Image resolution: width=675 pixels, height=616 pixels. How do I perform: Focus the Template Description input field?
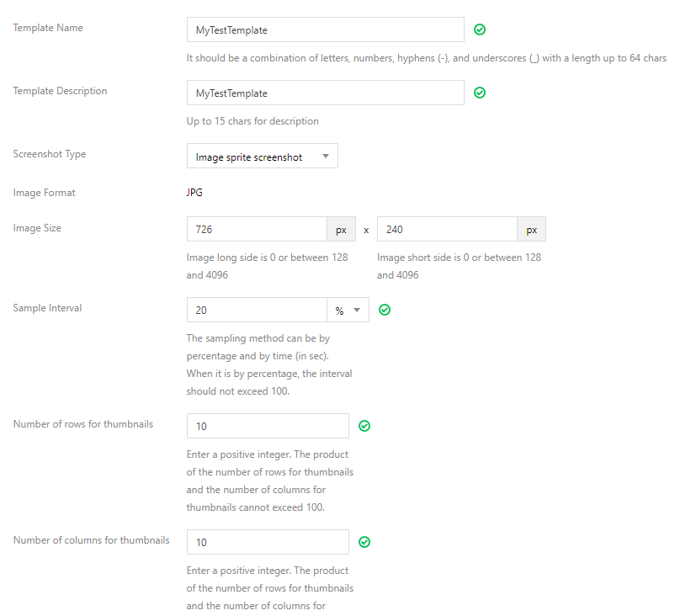(x=326, y=93)
